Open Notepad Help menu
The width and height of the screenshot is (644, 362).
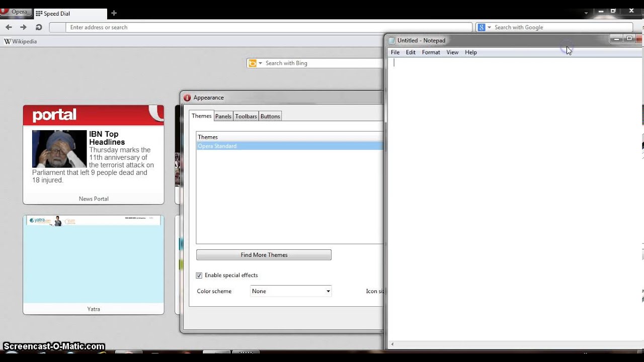(x=471, y=52)
